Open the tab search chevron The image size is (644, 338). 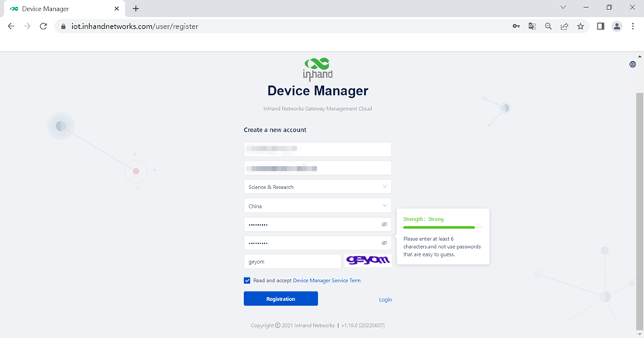pos(563,8)
